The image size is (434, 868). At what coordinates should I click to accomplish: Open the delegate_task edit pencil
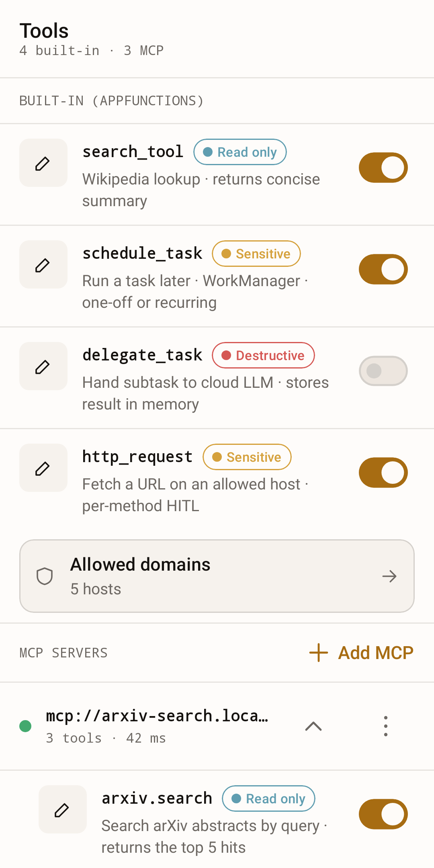[x=43, y=366]
